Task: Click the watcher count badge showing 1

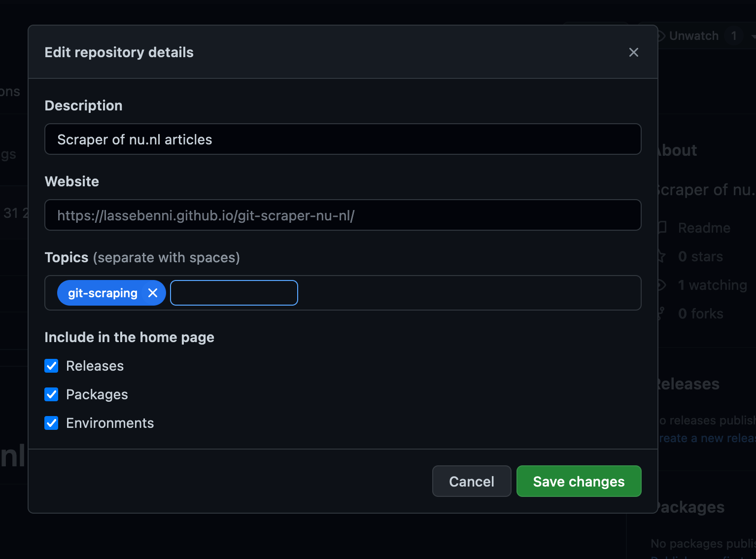Action: pos(734,35)
